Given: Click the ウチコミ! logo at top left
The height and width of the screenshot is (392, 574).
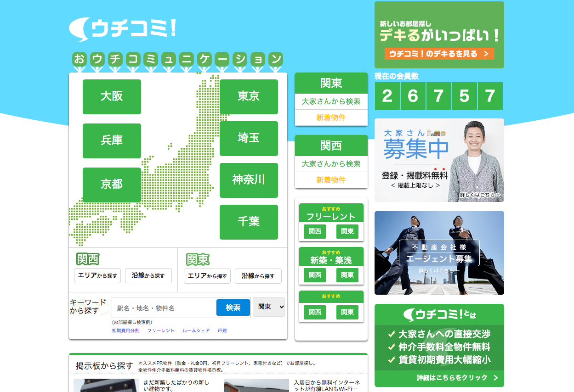Looking at the screenshot, I should coord(122,29).
